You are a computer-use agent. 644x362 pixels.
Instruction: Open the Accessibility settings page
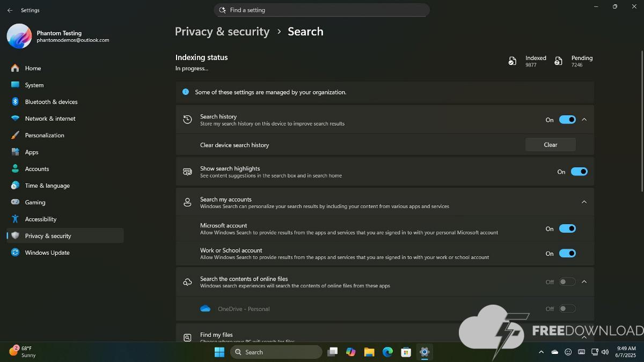[x=40, y=219]
